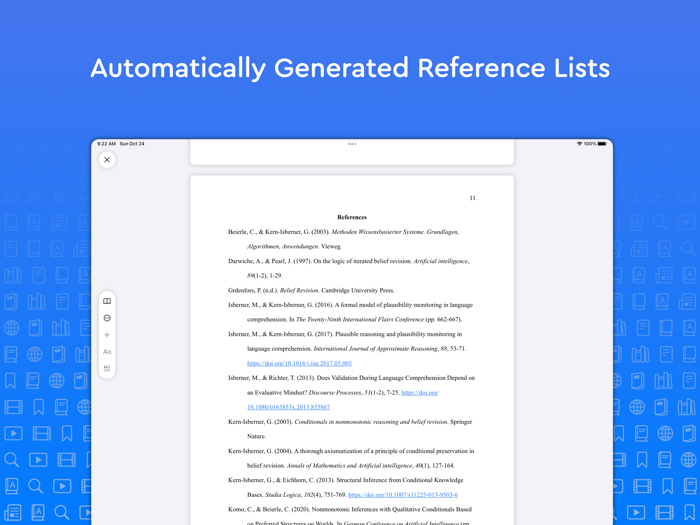Open the 10.1080/0163853x.2013.855867 link
700x525 pixels.
pyautogui.click(x=288, y=407)
